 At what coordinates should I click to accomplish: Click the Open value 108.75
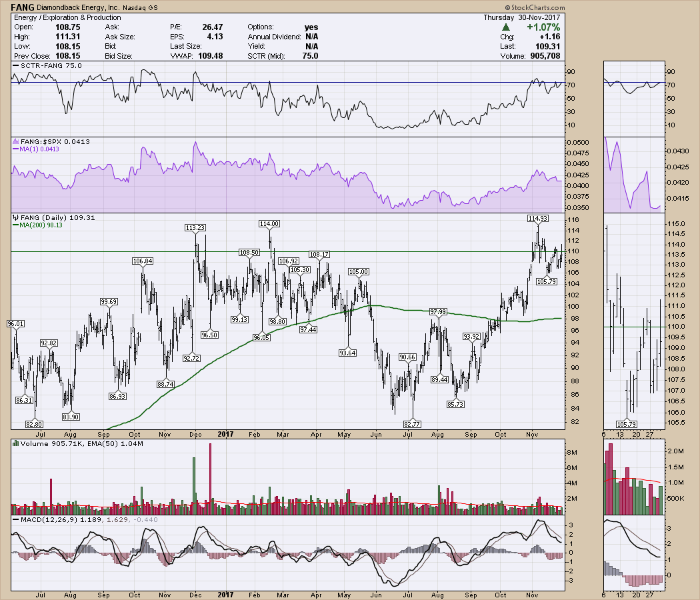pyautogui.click(x=68, y=27)
